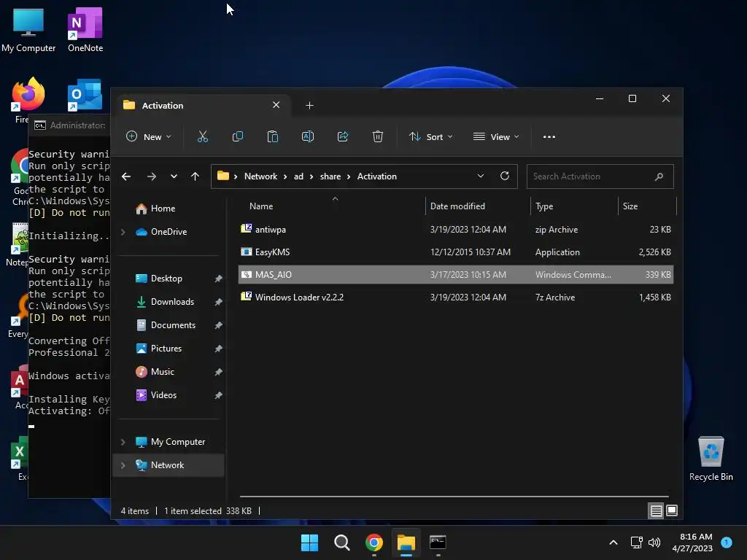
Task: Open the Outlook desktop shortcut
Action: [85, 95]
